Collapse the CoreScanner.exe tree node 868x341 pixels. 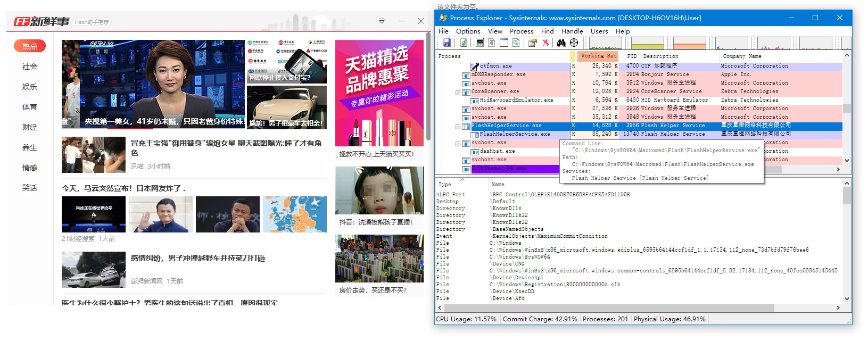(x=458, y=93)
